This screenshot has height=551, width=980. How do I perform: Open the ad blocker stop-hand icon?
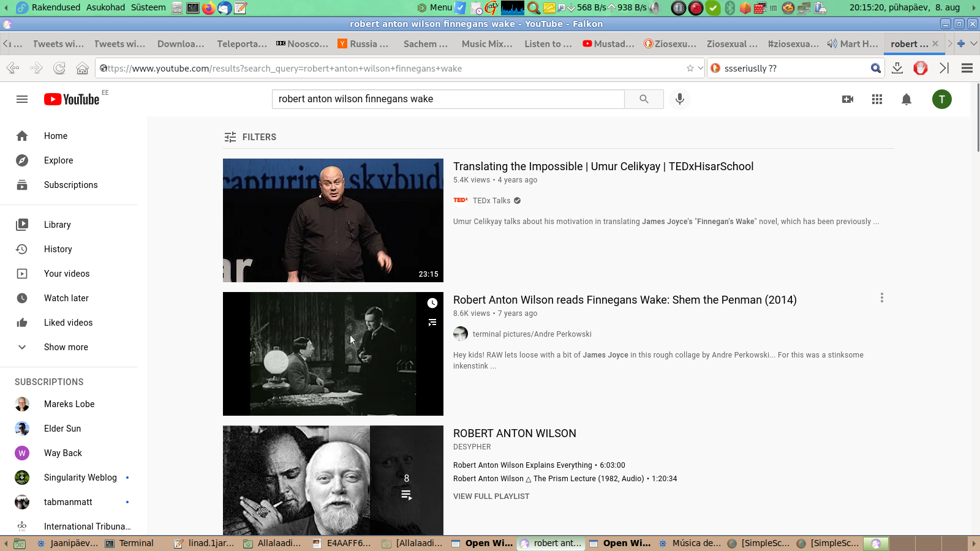[921, 68]
